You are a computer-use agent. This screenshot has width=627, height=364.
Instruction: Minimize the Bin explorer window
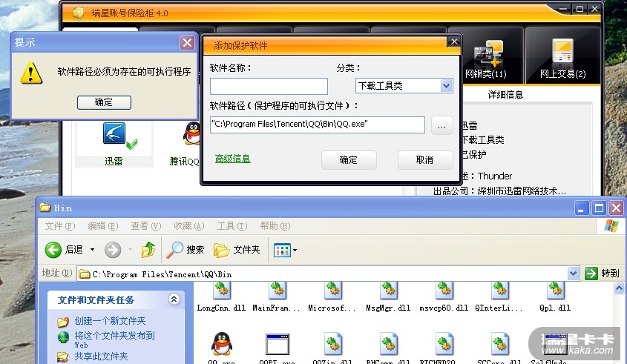point(582,208)
